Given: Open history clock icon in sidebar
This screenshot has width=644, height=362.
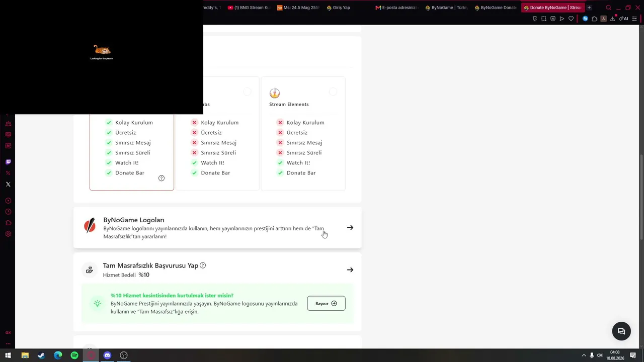Looking at the screenshot, I should [x=8, y=212].
